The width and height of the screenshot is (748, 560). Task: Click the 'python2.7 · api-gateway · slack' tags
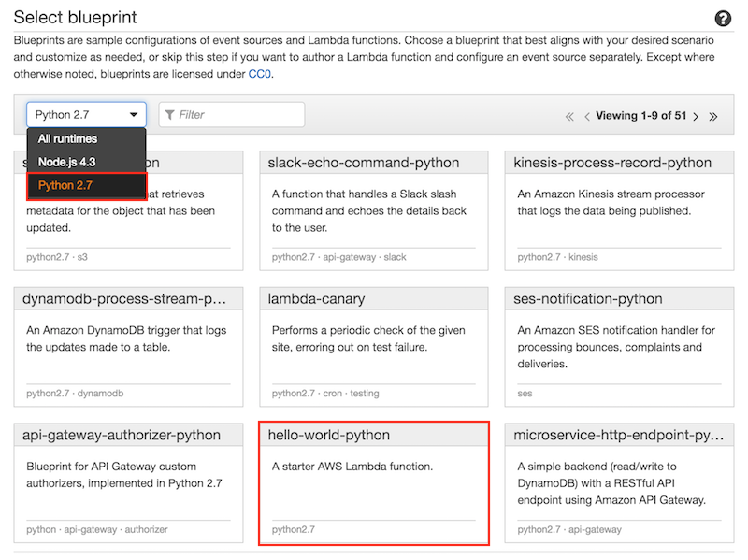tap(338, 257)
